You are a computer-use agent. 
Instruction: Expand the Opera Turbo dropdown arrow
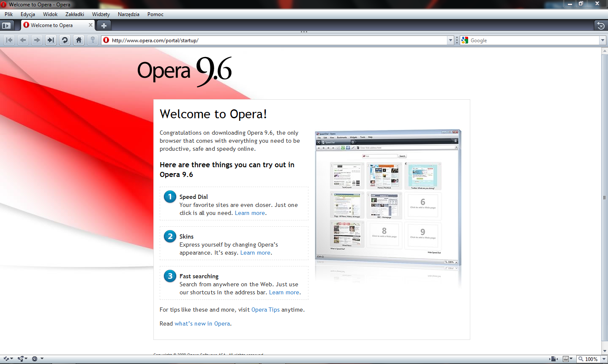(x=42, y=359)
